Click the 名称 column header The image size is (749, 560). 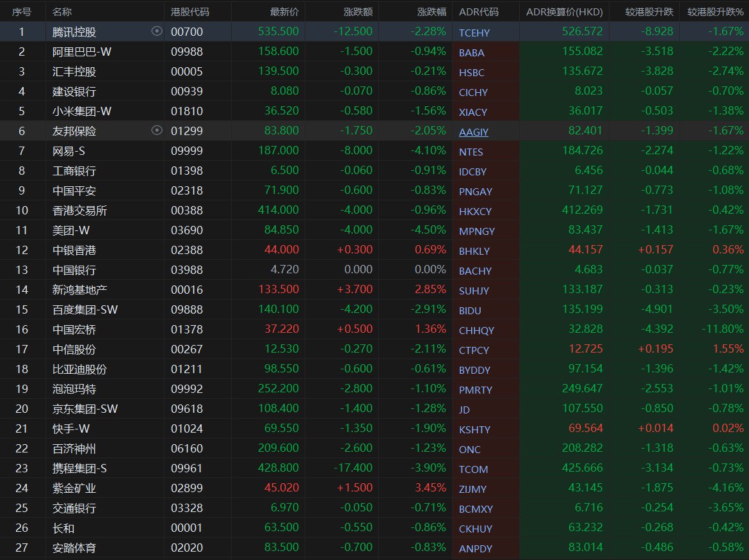coord(62,12)
